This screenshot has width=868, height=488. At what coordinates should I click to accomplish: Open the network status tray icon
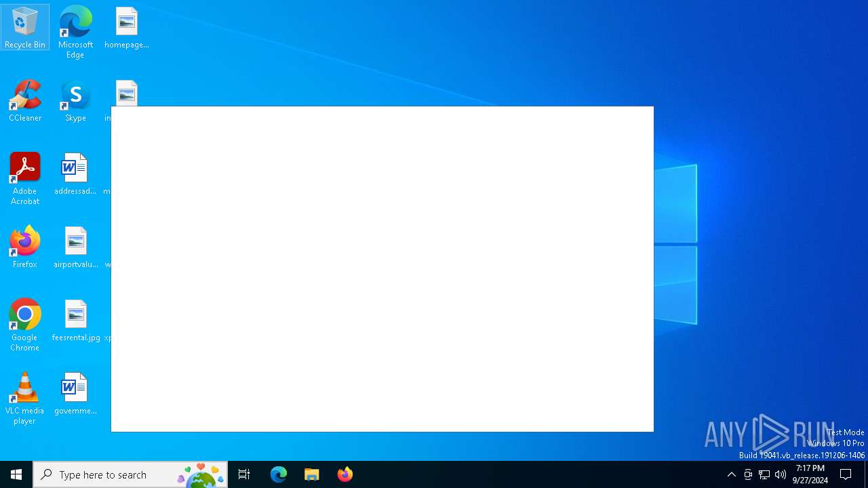[x=764, y=474]
